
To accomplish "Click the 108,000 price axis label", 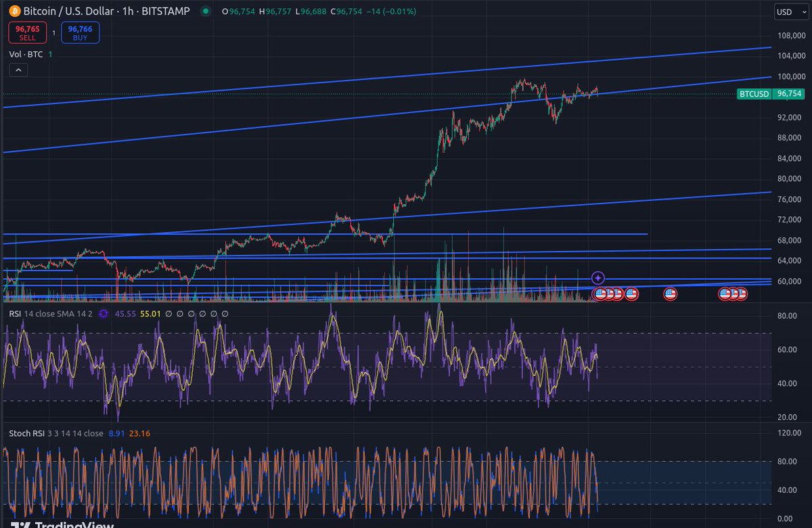I will (x=790, y=36).
